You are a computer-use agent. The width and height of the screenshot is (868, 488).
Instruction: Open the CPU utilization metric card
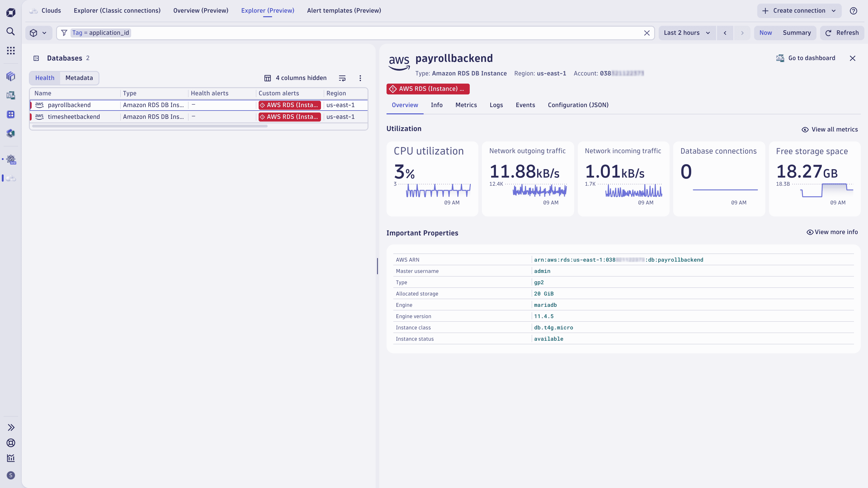(432, 179)
